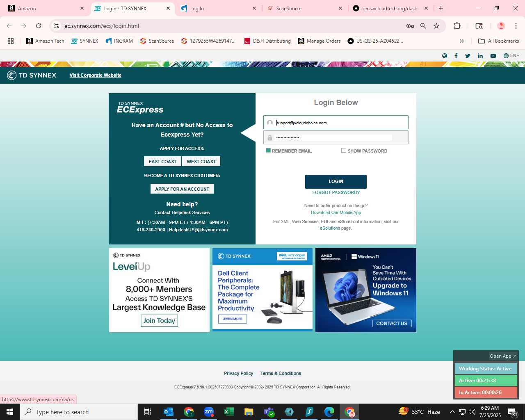Viewport: 525px width, 420px height.
Task: Open Chrome profile avatar
Action: [x=501, y=26]
